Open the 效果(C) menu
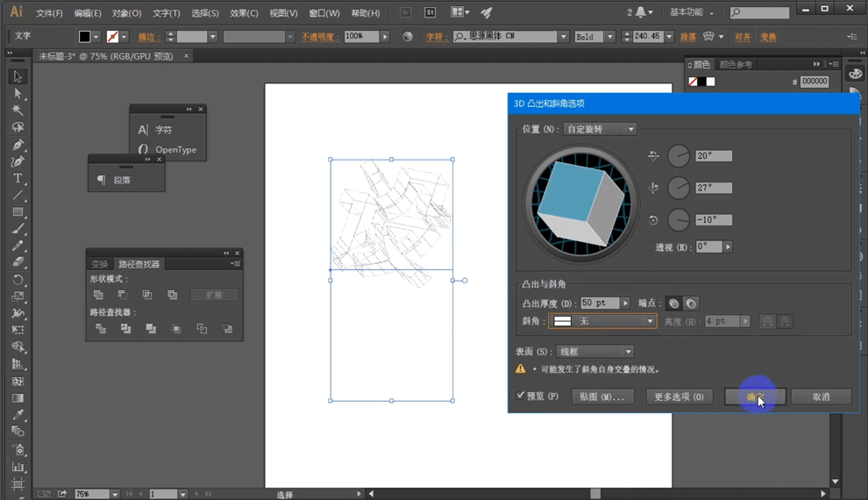The width and height of the screenshot is (868, 500). coord(244,13)
